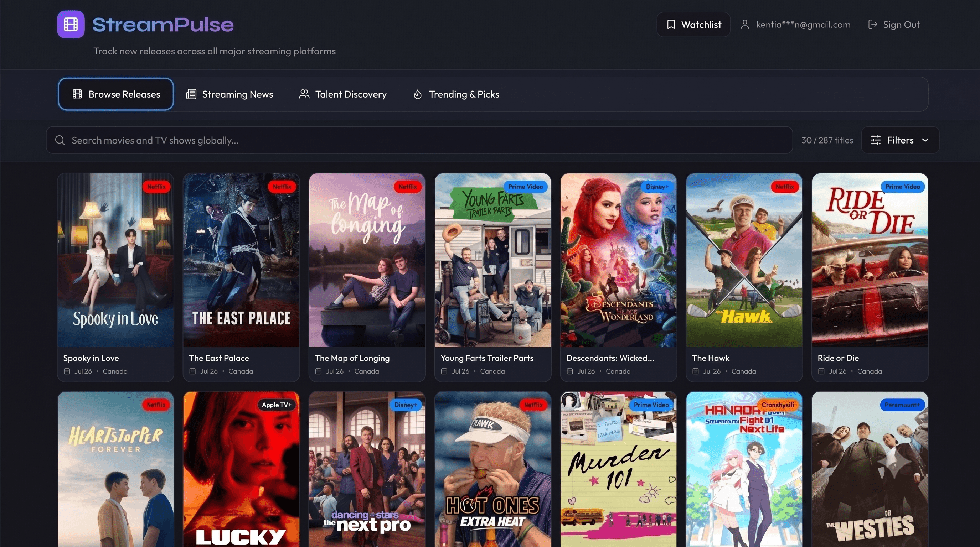This screenshot has width=980, height=547.
Task: Click calendar icon under Young Farts Trailer Parts
Action: 444,371
